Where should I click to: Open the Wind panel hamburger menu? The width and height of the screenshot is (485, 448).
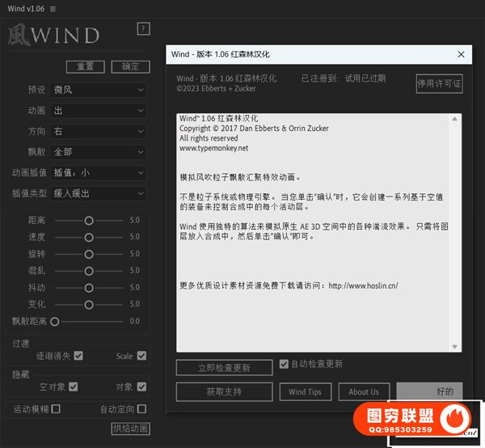coord(53,8)
